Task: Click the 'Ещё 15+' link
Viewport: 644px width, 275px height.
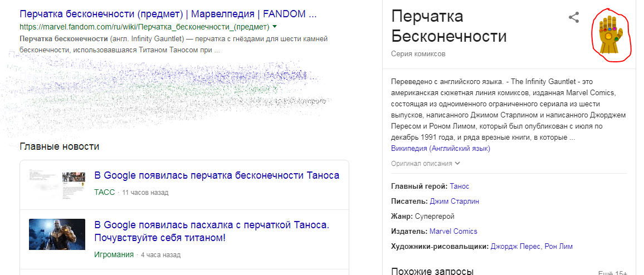Action: pyautogui.click(x=613, y=273)
